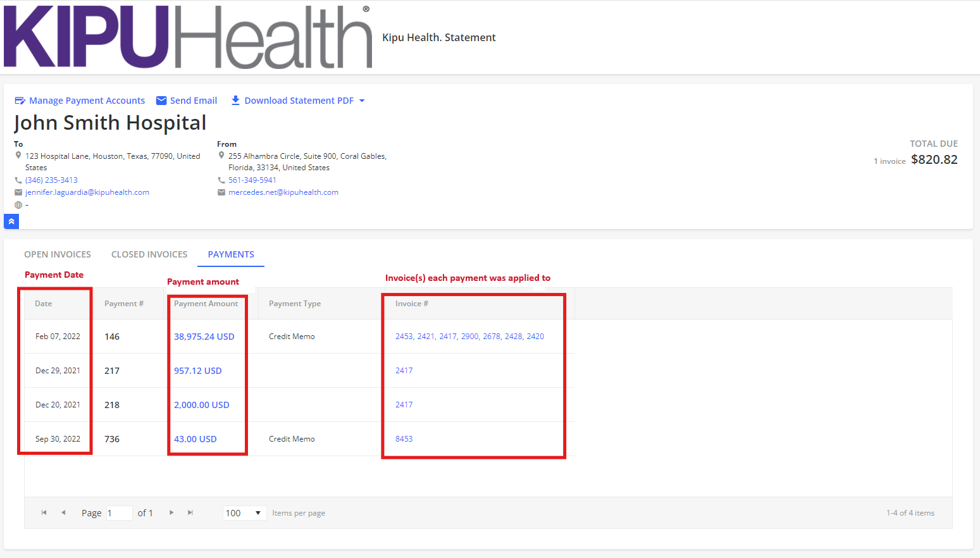This screenshot has height=558, width=980.
Task: Open invoice 8453 from the Invoice column
Action: (x=404, y=438)
